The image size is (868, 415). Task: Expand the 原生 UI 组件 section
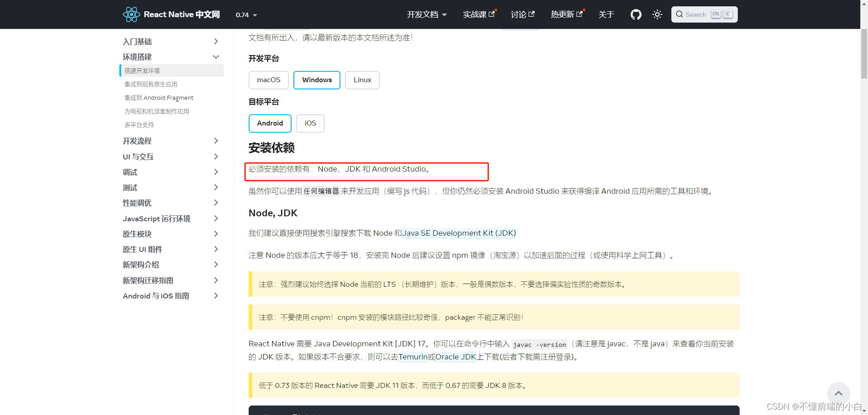click(x=171, y=249)
